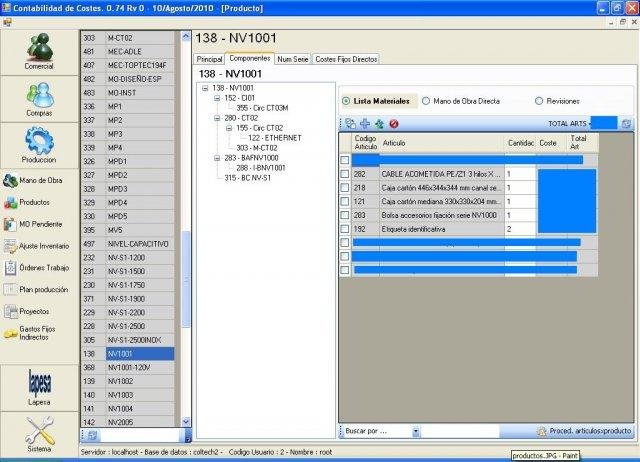This screenshot has height=462, width=640.
Task: Open Órdenes Trabajo in sidebar
Action: tap(36, 268)
